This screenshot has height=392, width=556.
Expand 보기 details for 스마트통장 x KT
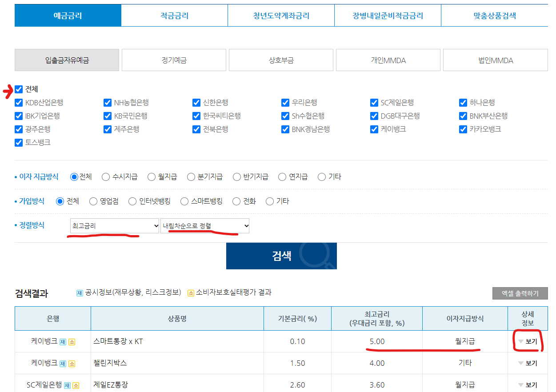coord(528,341)
